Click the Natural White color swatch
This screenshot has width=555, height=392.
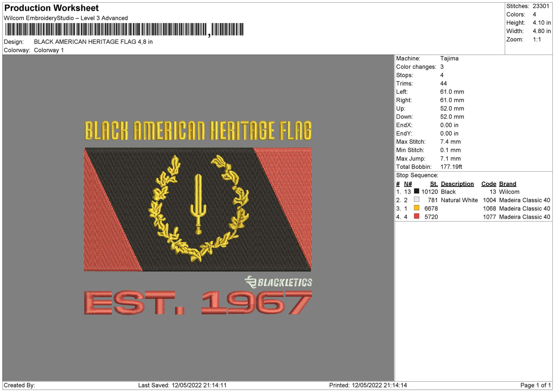click(x=416, y=200)
